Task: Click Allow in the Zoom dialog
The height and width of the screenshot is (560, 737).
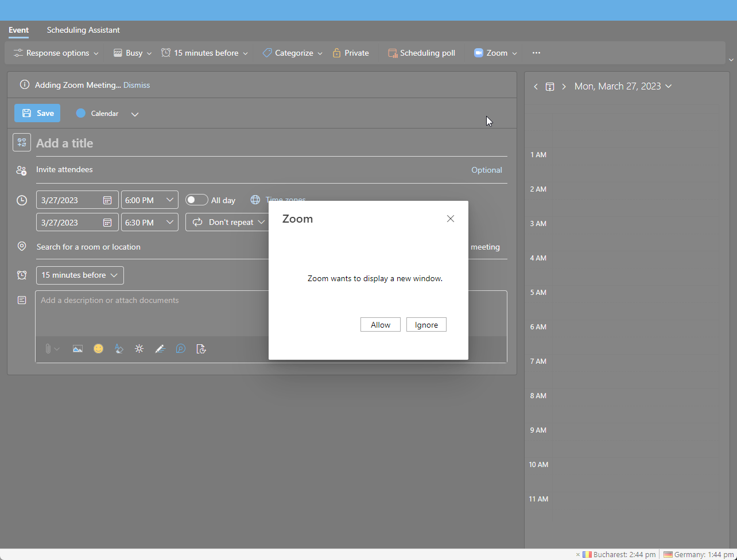Action: (381, 325)
